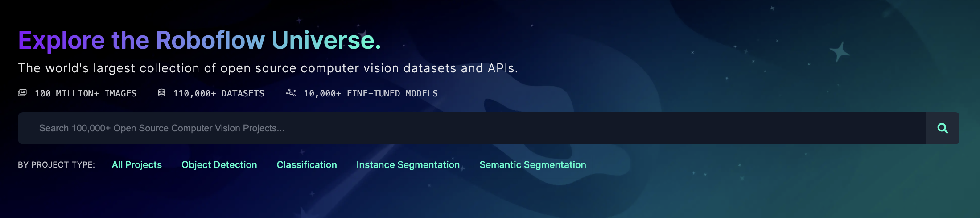Focus the Search Open Source Projects field

472,128
